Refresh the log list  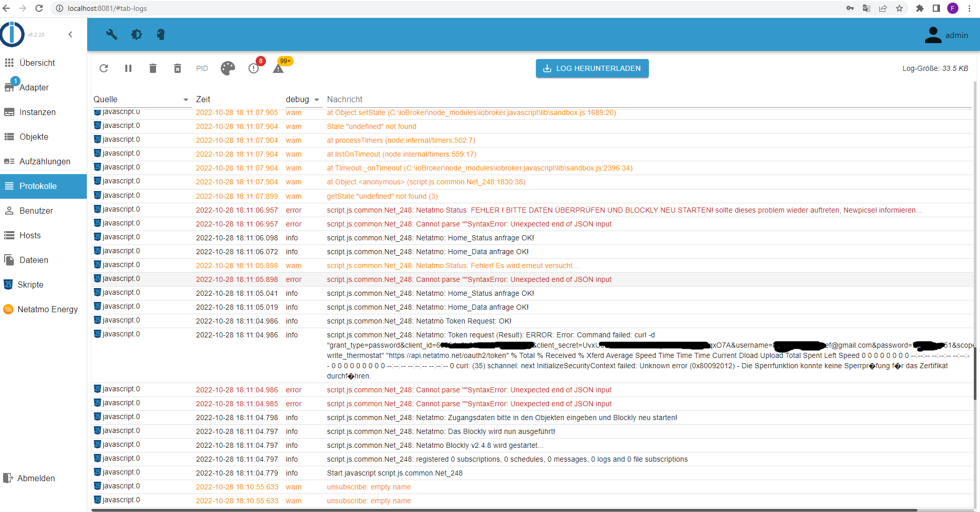pos(104,68)
